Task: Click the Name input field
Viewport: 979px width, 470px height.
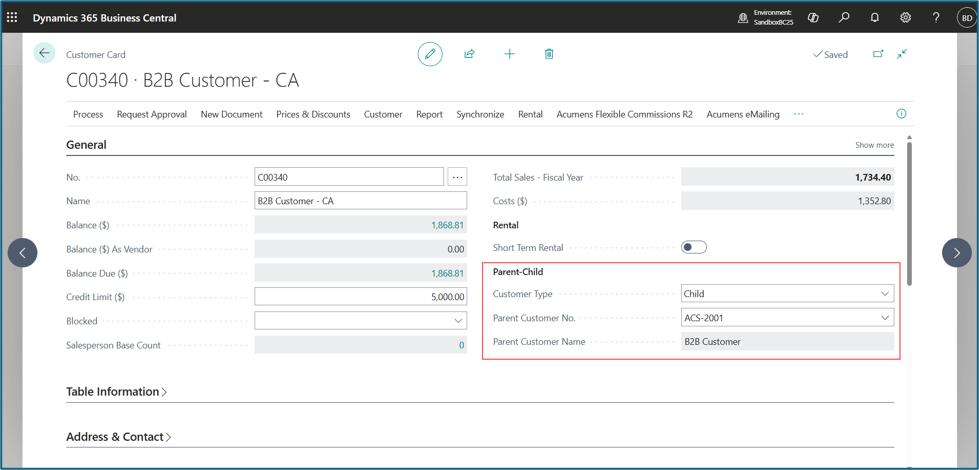Action: pyautogui.click(x=360, y=201)
